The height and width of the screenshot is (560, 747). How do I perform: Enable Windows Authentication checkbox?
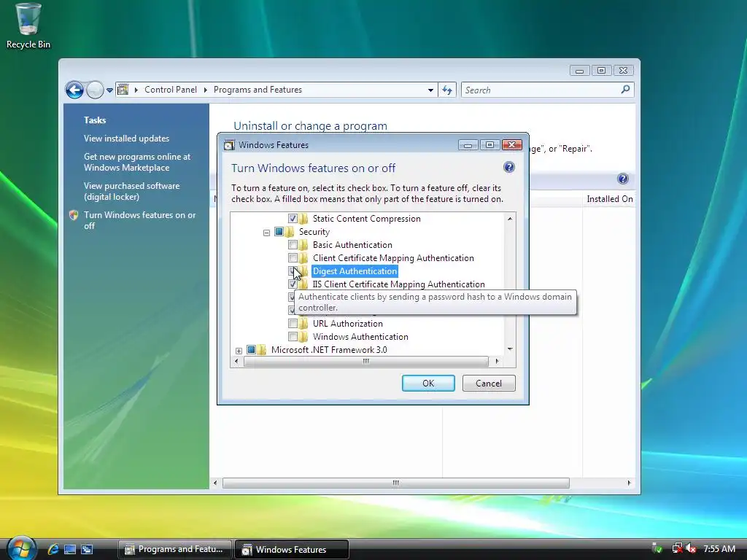point(293,337)
